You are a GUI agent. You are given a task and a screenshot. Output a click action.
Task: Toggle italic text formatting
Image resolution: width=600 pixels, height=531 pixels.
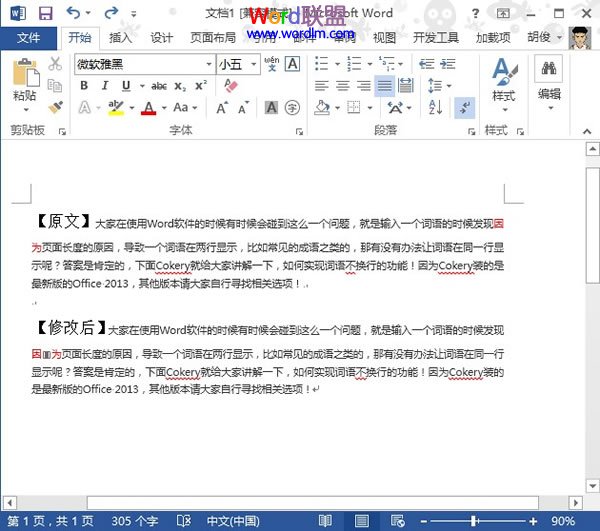[x=105, y=86]
